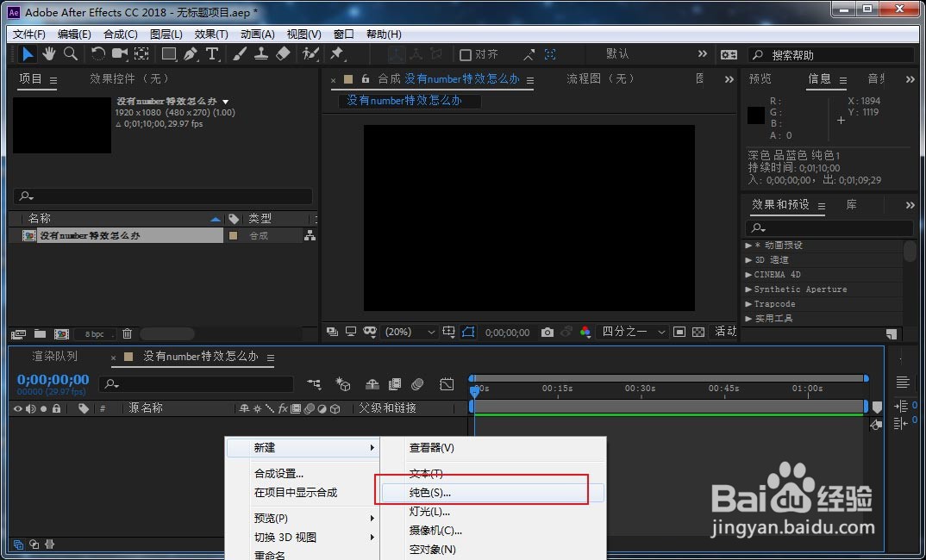The height and width of the screenshot is (560, 926).
Task: Click the video eye column header
Action: point(18,408)
